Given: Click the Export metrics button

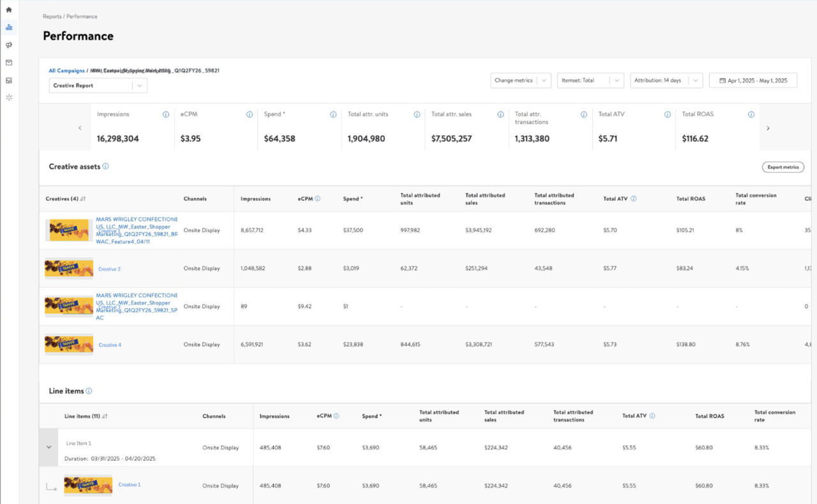Looking at the screenshot, I should pos(783,167).
